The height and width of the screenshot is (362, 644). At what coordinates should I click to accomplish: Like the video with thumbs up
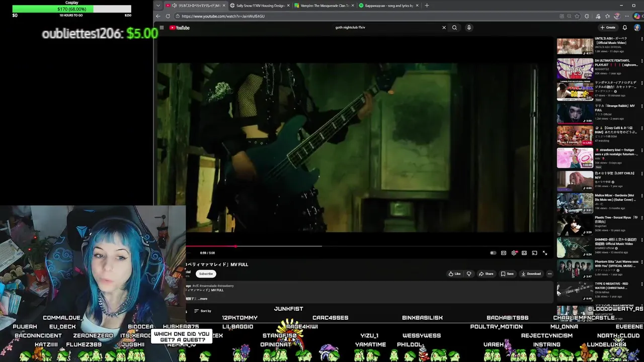[x=454, y=274]
